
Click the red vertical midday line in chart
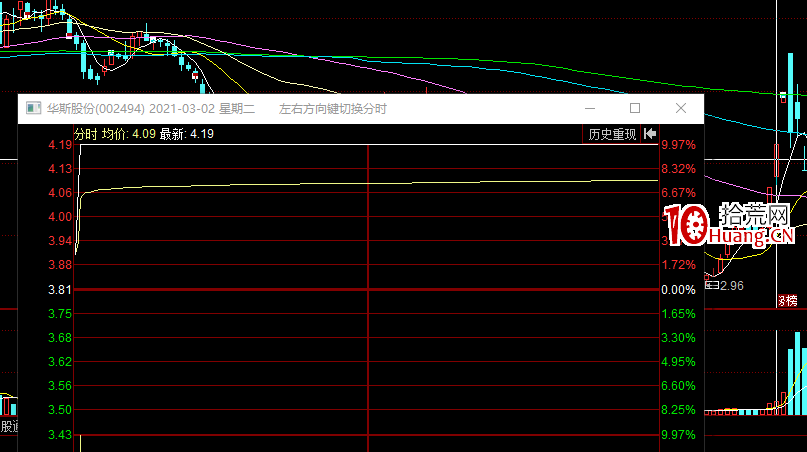(368, 300)
